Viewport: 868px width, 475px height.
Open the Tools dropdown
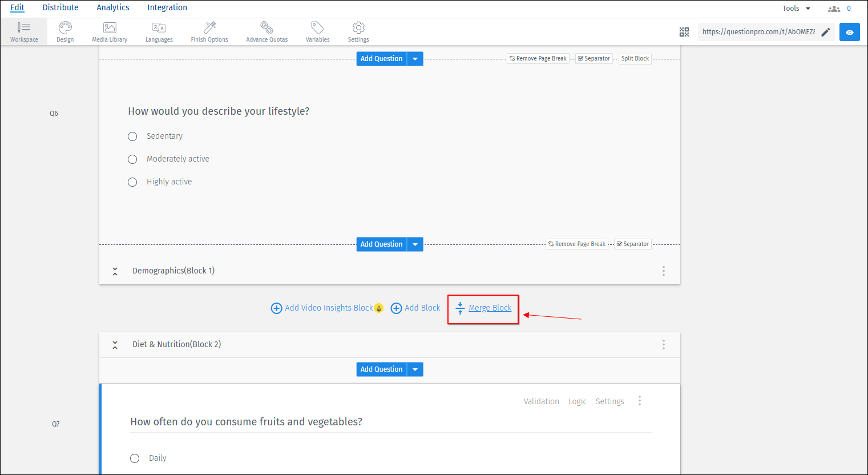796,8
